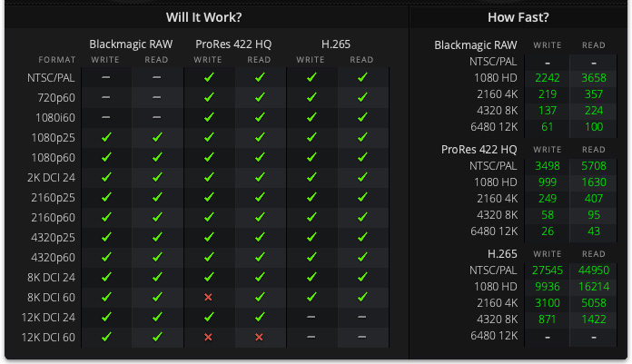Click the 2K DCI 24 format label
Image resolution: width=632 pixels, height=364 pixels.
point(51,178)
